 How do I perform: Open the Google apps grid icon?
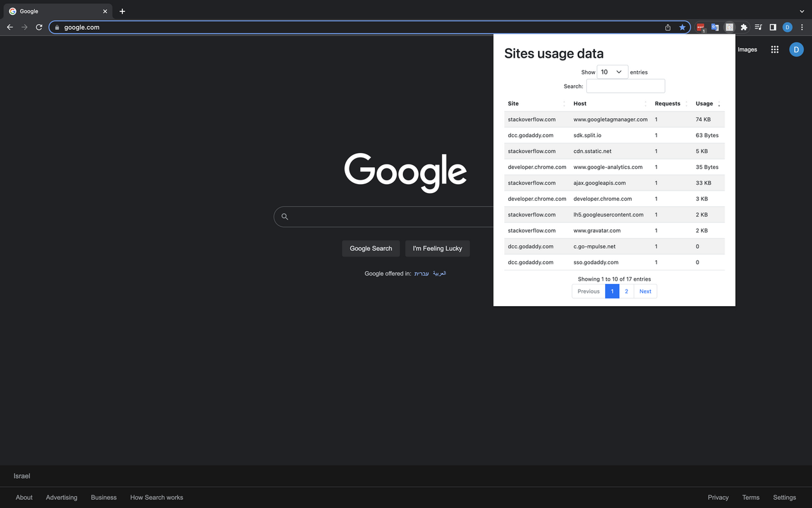point(774,49)
